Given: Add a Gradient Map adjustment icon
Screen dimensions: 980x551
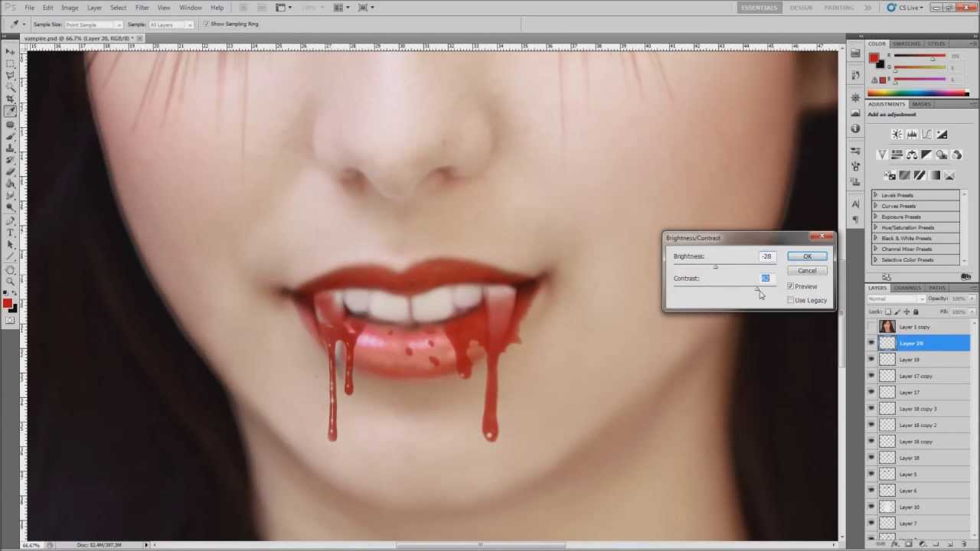Looking at the screenshot, I should [x=934, y=175].
